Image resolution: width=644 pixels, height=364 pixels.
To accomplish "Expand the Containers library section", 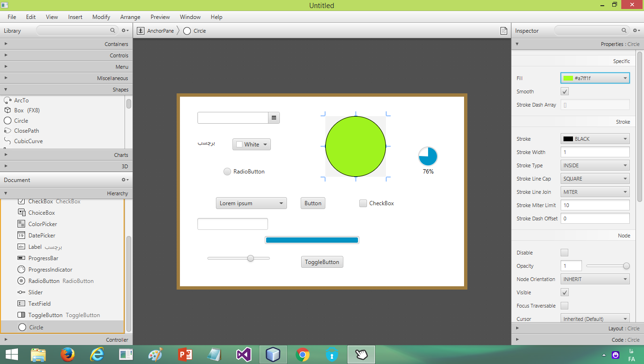I will pos(66,44).
